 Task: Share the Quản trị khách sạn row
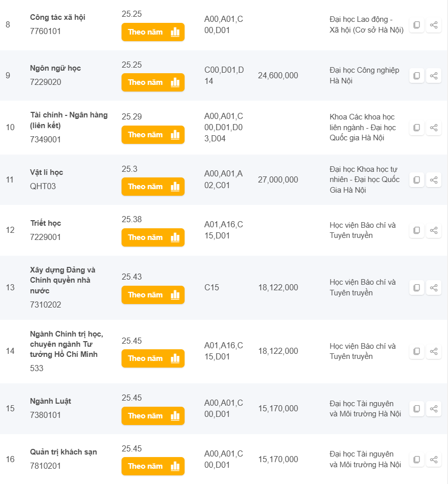434,460
